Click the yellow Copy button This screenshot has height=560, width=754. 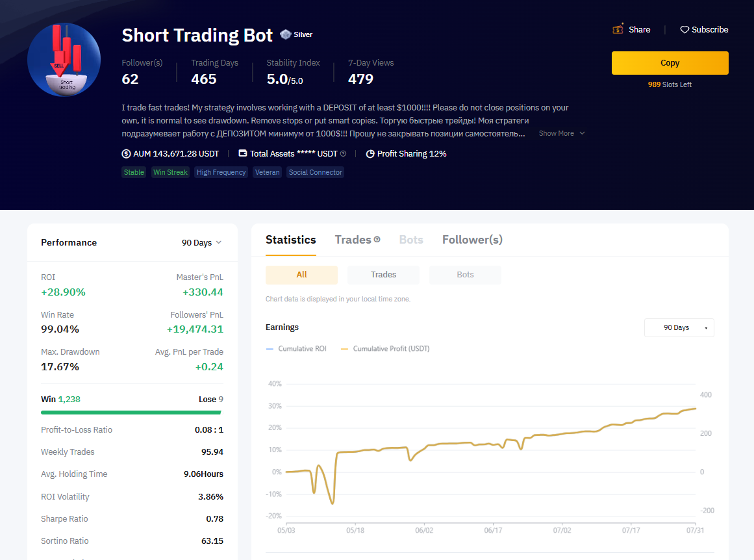(670, 63)
